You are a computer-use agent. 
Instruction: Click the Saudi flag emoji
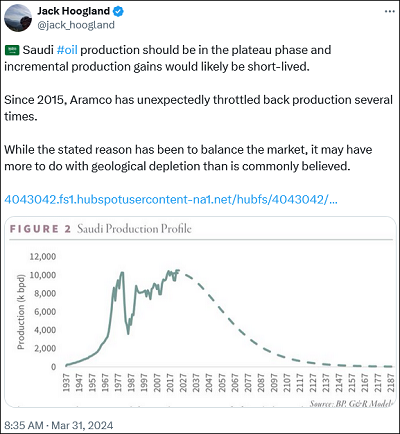(x=12, y=50)
